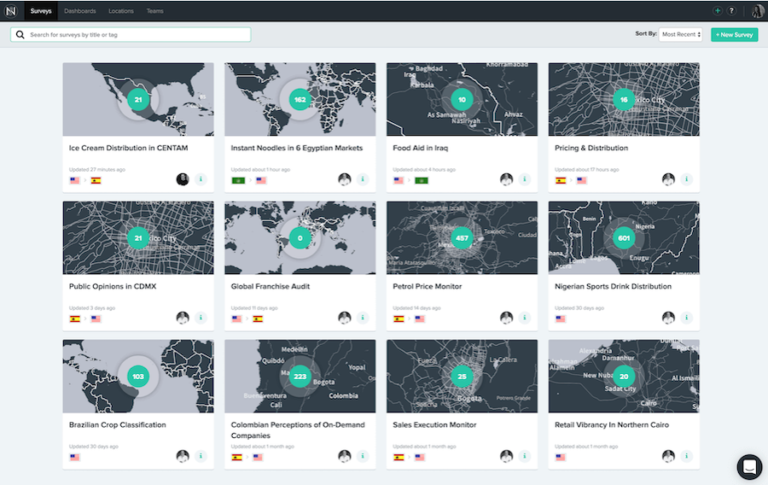768x485 pixels.
Task: Open the user profile avatar in top bar
Action: click(758, 11)
